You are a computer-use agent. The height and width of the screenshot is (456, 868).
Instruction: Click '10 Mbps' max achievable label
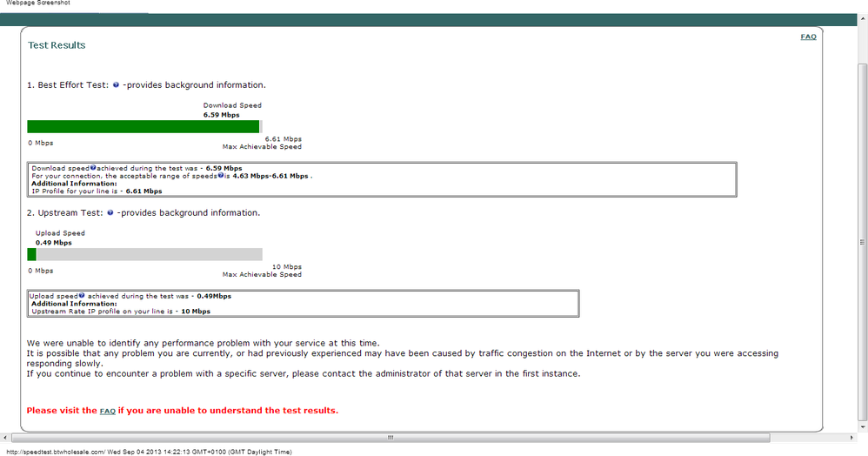point(287,267)
